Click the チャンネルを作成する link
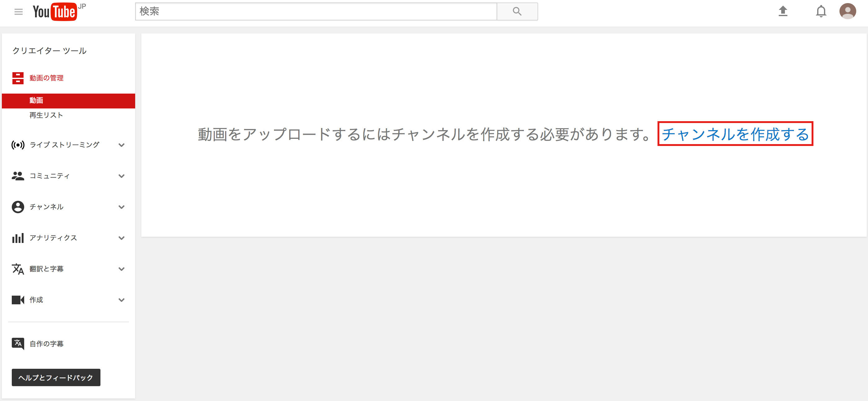Screen dimensions: 868x401 [735, 134]
